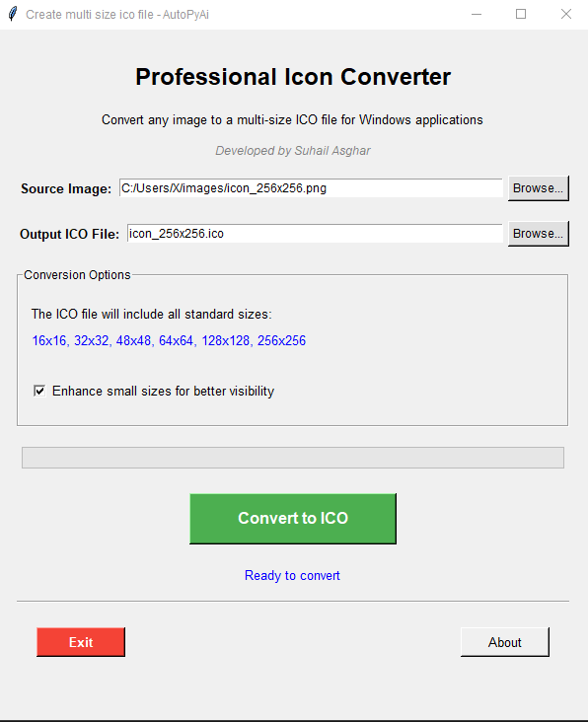This screenshot has width=588, height=722.
Task: Click 'The ICO file will include all standard sizes' text
Action: [152, 314]
